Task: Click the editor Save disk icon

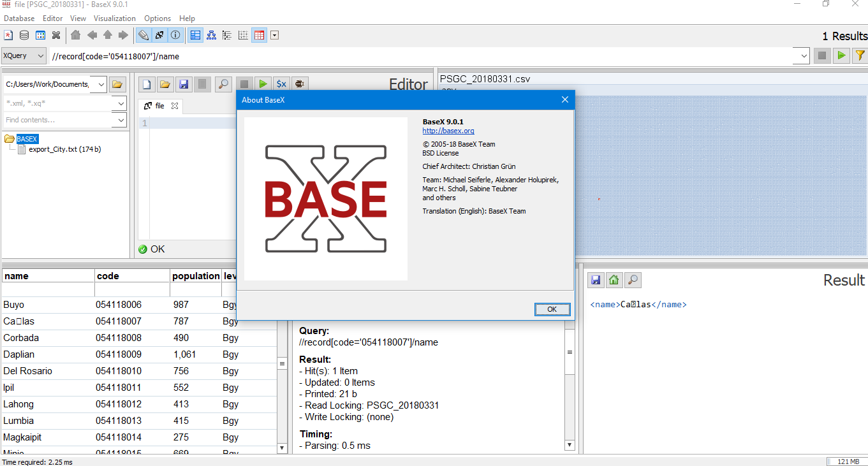Action: (184, 84)
